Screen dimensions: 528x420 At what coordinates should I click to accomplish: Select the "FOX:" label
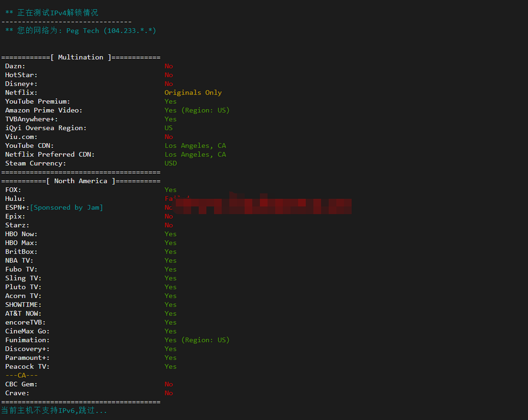(13, 190)
